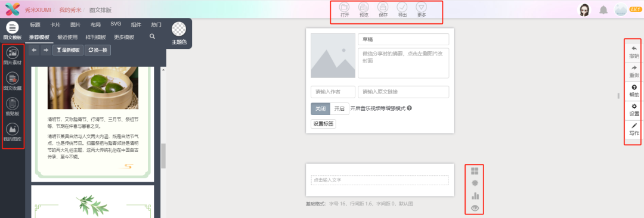Switch to the SVG category tab
This screenshot has height=218, width=644.
[116, 24]
